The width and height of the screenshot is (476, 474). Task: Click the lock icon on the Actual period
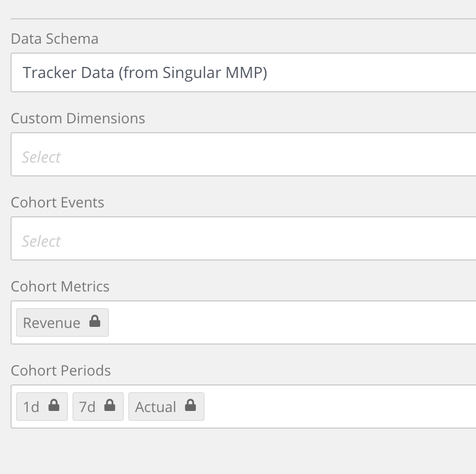(x=190, y=407)
